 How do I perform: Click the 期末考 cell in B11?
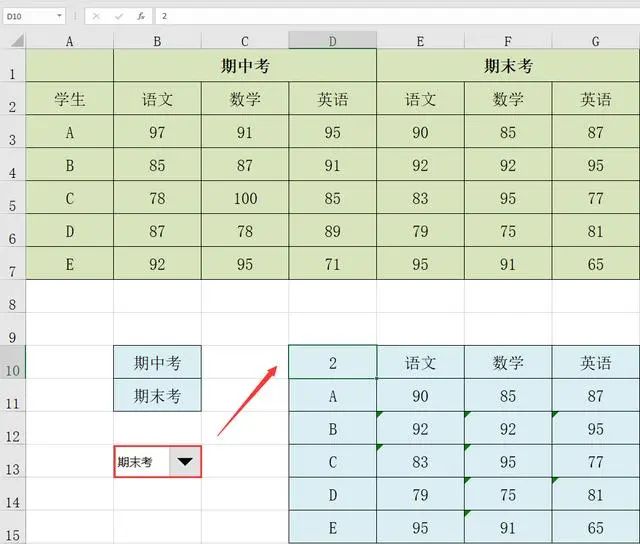coord(157,395)
